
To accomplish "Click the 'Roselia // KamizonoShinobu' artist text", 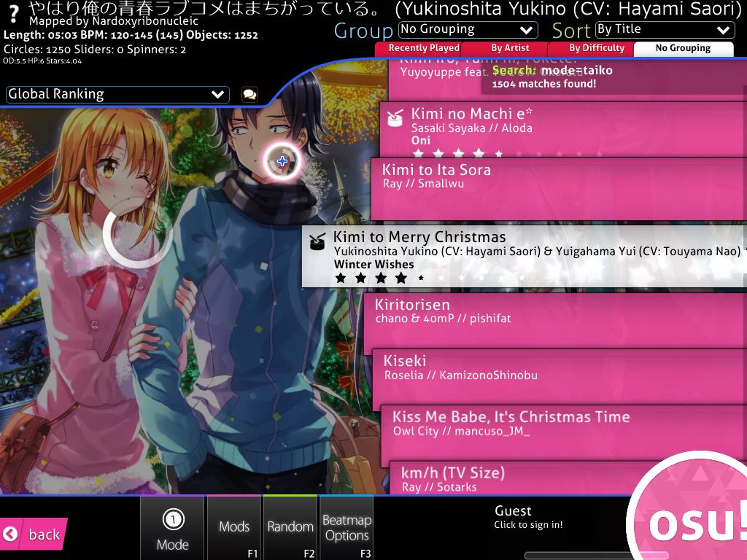I will point(461,376).
